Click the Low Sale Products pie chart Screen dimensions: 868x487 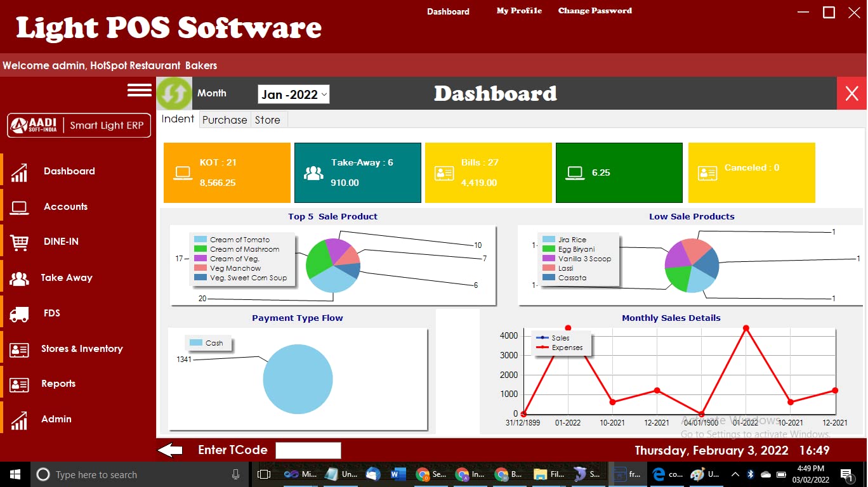(x=692, y=265)
